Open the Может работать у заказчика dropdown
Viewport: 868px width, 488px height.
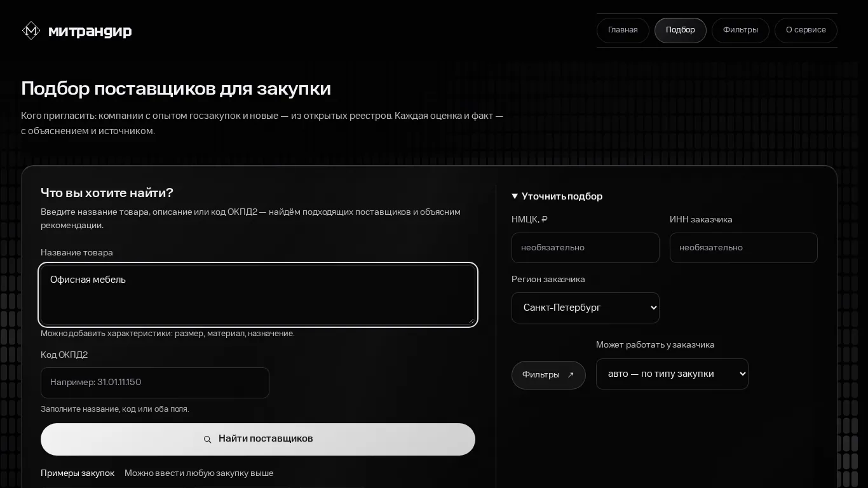point(672,374)
